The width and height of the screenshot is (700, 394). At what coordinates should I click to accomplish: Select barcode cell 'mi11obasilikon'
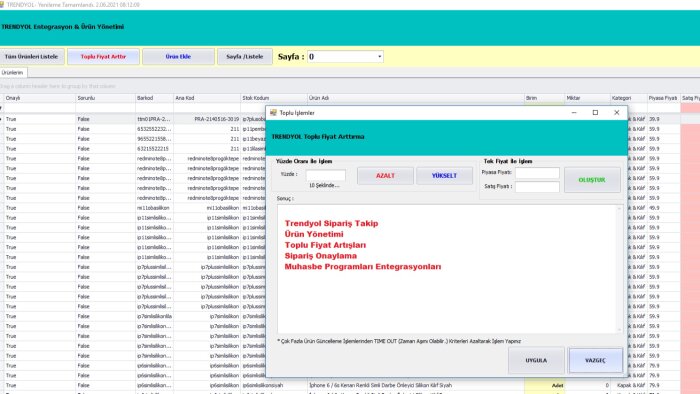click(x=154, y=208)
